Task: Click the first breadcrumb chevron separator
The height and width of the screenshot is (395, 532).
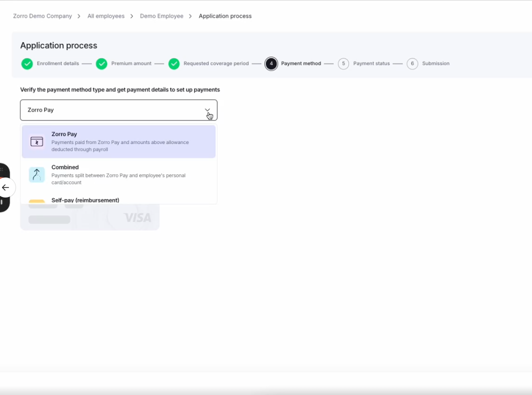Action: 78,16
